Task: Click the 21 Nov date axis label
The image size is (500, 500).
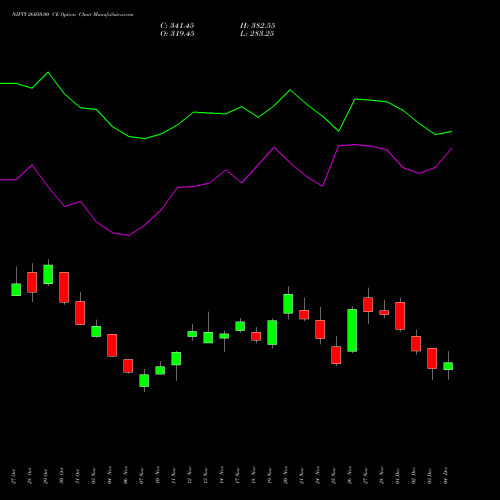Action: (x=302, y=476)
